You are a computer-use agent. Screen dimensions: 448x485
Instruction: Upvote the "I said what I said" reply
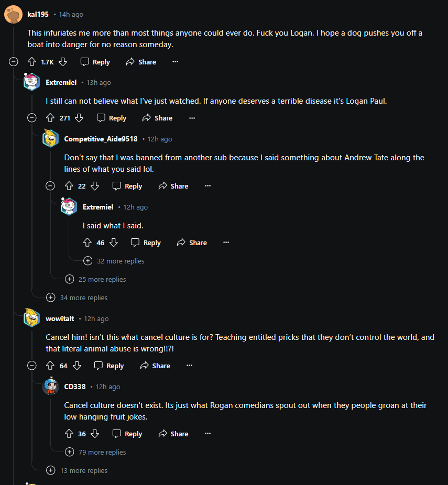coord(88,242)
